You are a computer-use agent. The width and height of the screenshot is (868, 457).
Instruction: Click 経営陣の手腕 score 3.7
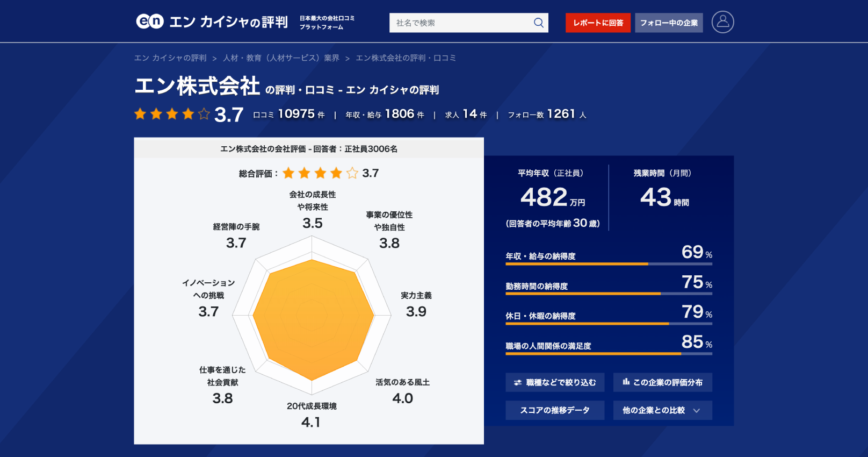click(x=236, y=242)
